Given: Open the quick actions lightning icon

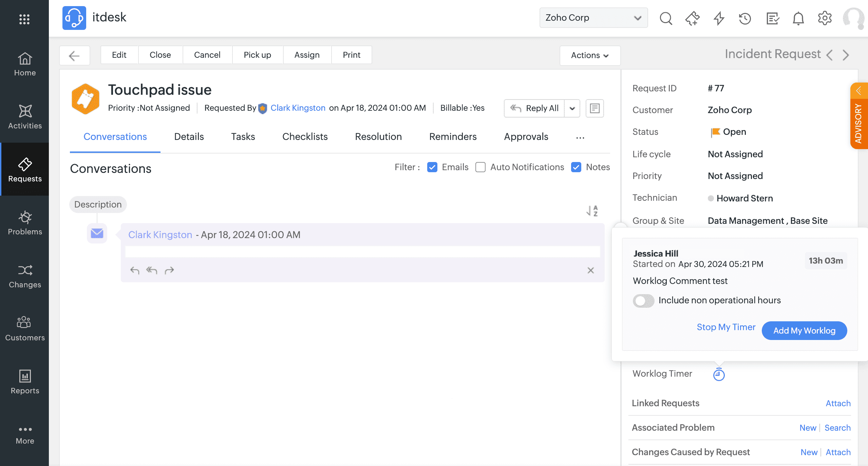Looking at the screenshot, I should 719,18.
